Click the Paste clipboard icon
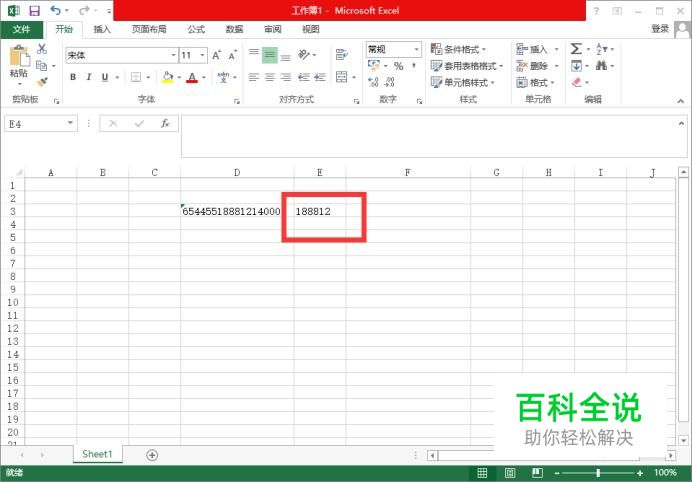692x482 pixels. (x=19, y=57)
